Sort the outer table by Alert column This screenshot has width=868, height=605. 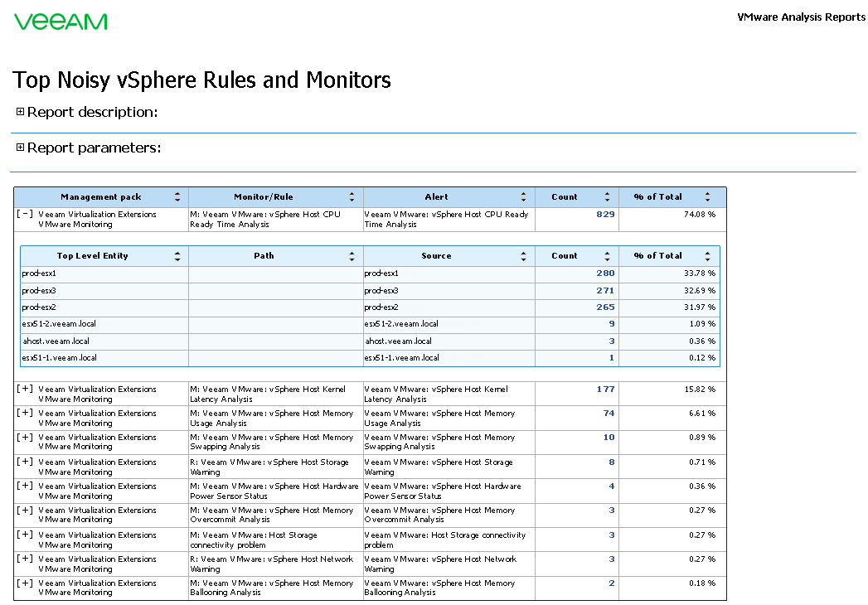(x=523, y=197)
